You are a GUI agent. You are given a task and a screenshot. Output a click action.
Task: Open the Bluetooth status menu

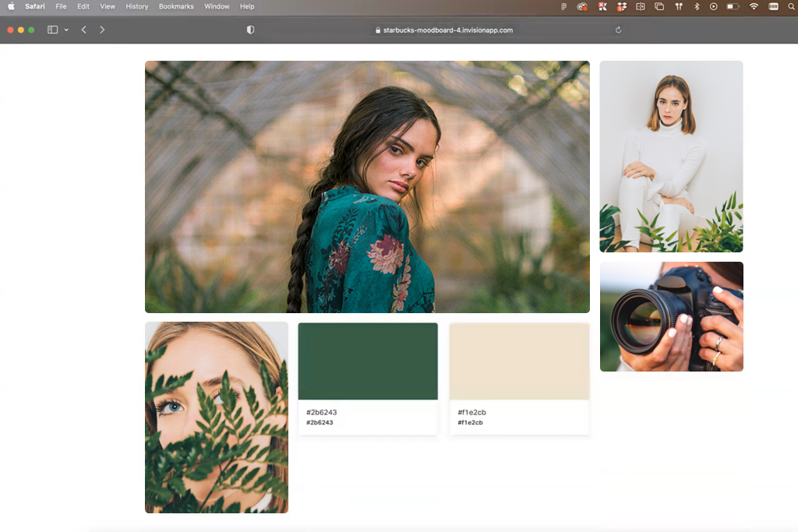point(697,6)
